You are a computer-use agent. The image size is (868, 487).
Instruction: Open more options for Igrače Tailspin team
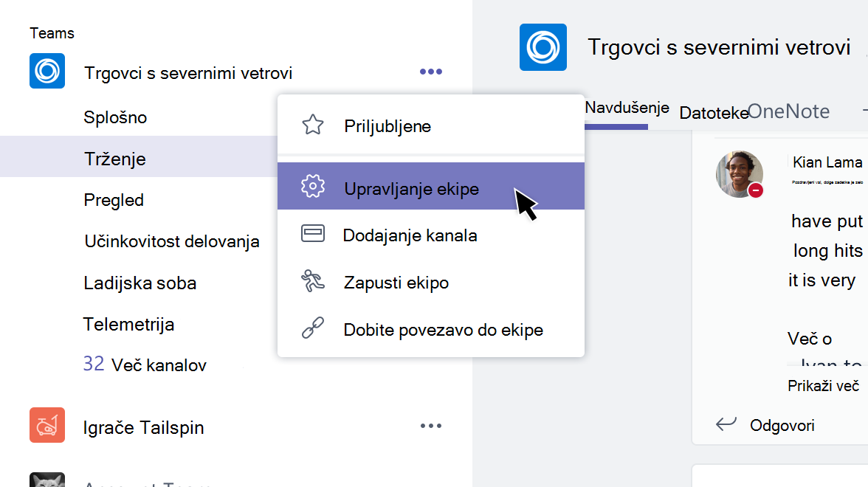pyautogui.click(x=431, y=426)
